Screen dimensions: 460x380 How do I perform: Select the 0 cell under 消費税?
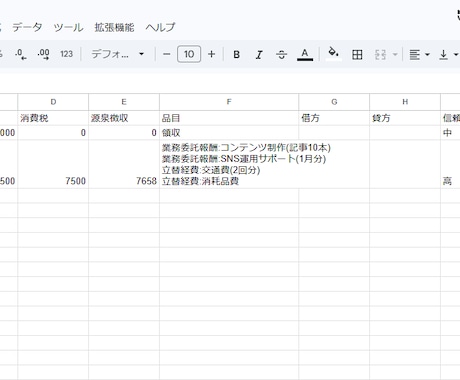tap(53, 133)
